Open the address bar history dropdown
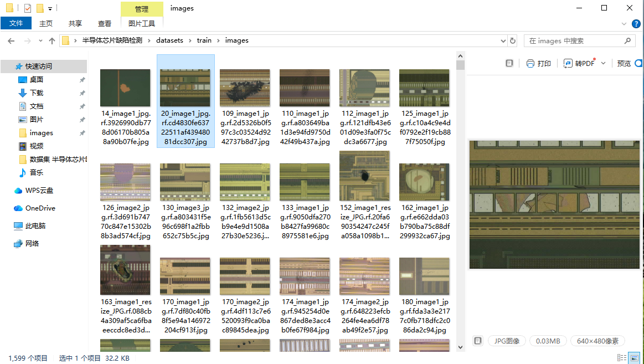 tap(503, 40)
